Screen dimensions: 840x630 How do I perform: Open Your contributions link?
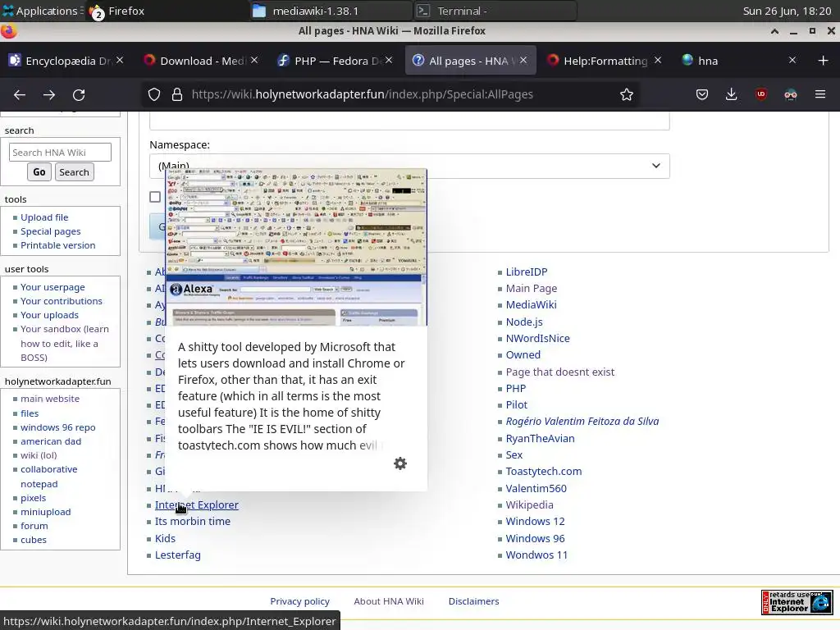coord(62,301)
